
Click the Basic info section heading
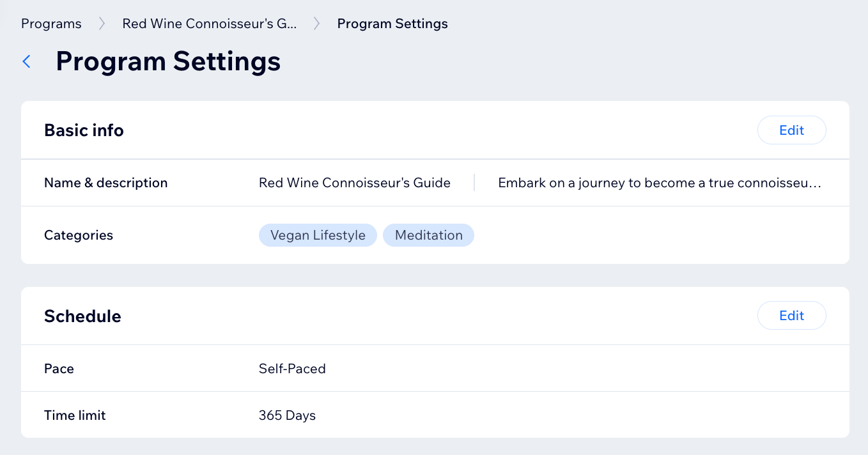point(84,130)
